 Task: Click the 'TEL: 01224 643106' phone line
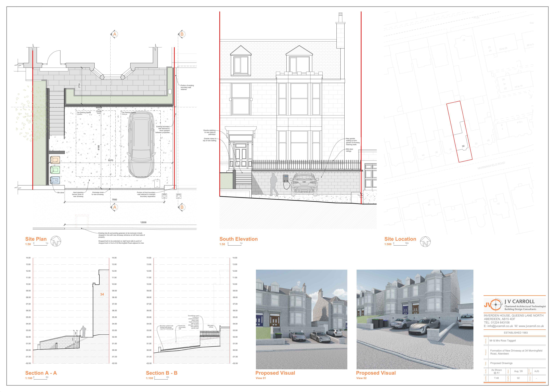[x=497, y=322]
